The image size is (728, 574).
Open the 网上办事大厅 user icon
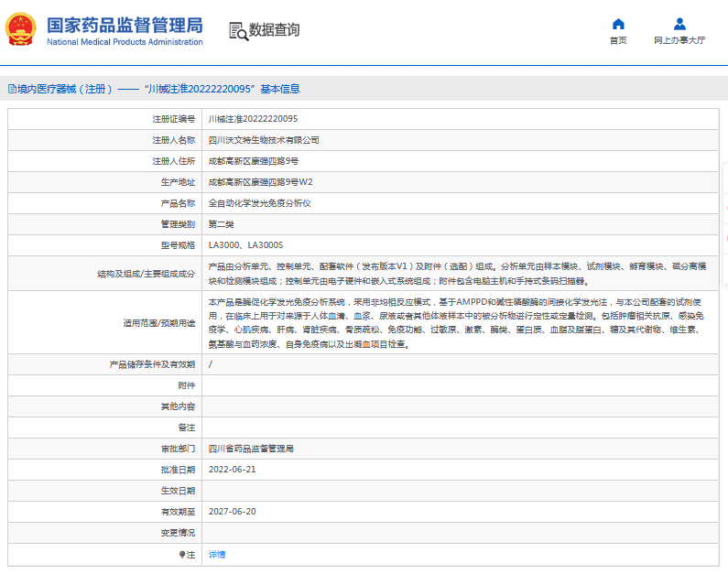click(679, 24)
